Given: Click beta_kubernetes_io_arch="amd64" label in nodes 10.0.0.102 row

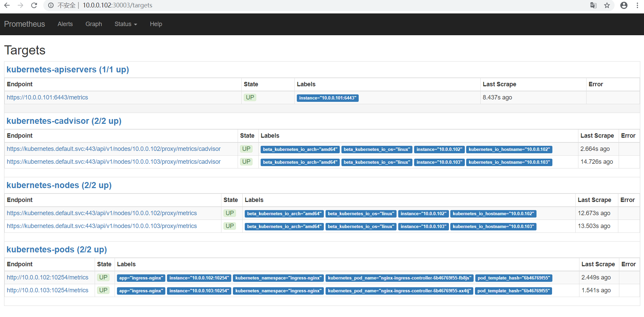Looking at the screenshot, I should (x=284, y=213).
